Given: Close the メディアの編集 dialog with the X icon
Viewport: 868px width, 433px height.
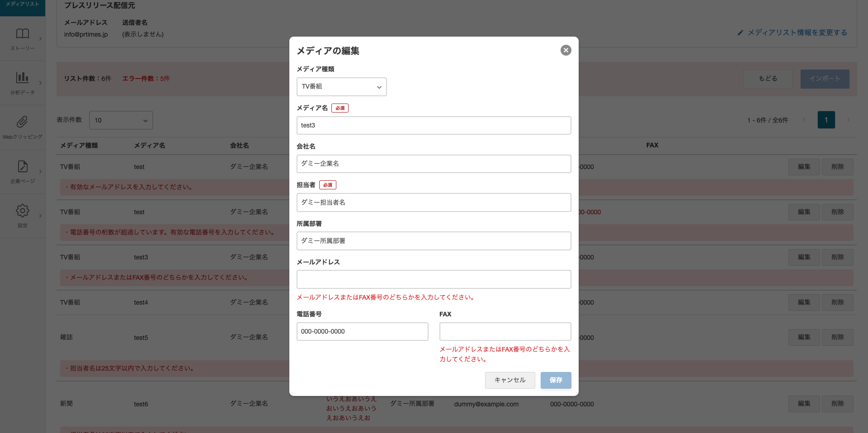Looking at the screenshot, I should [x=566, y=50].
